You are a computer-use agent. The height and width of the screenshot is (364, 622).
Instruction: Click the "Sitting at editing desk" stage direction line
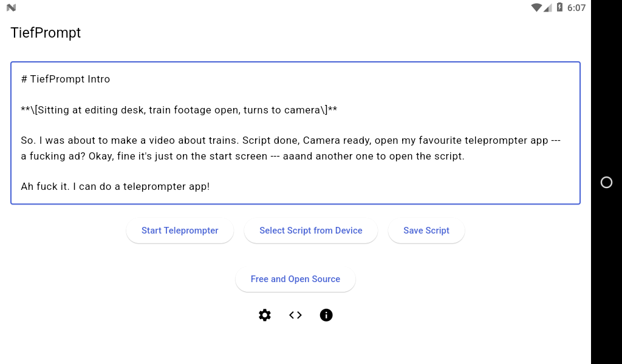[x=179, y=110]
